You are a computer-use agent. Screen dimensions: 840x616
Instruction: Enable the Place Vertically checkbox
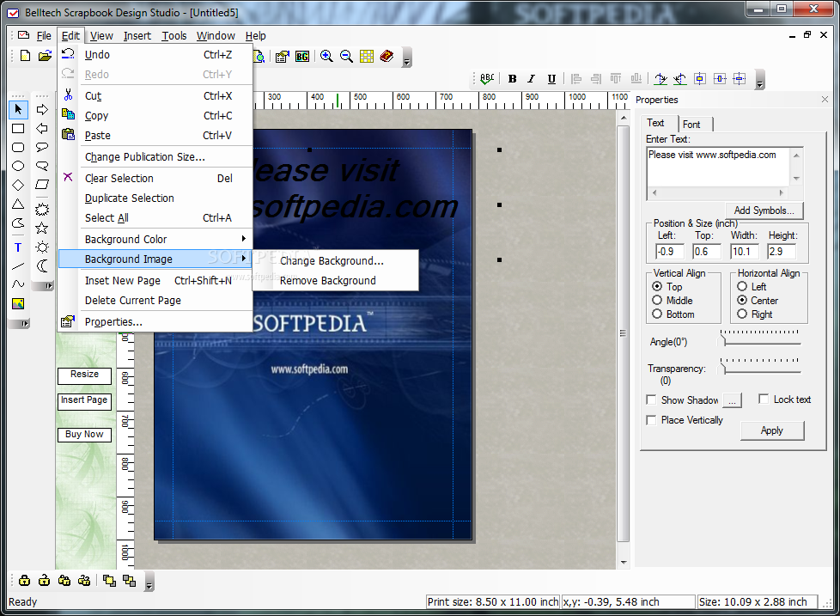tap(651, 420)
